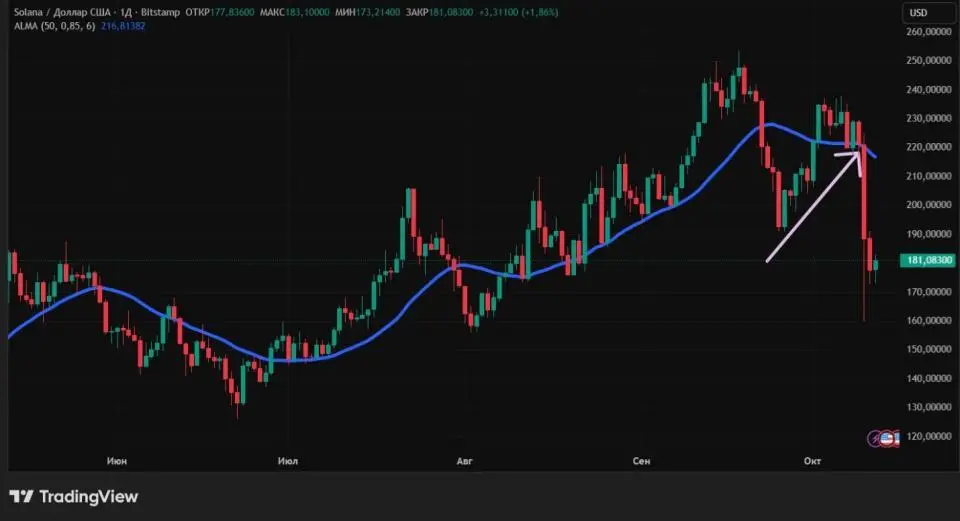Click the 120,00000 price scale label
This screenshot has height=521, width=960.
tap(927, 437)
